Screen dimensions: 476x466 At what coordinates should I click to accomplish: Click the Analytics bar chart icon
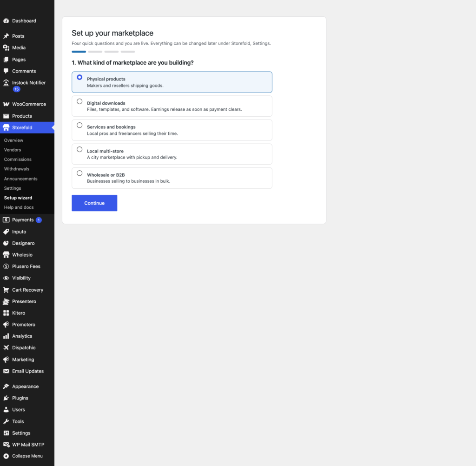[x=6, y=336]
